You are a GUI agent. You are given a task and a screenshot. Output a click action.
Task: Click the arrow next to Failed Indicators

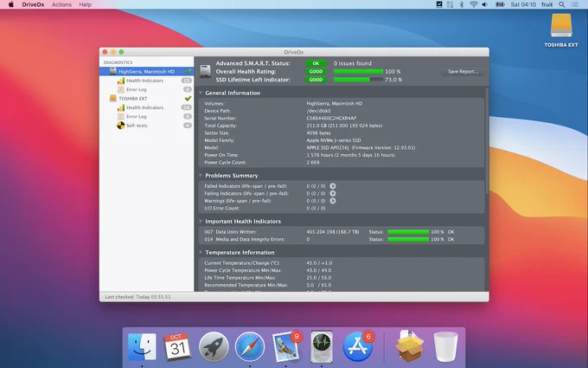coord(333,186)
